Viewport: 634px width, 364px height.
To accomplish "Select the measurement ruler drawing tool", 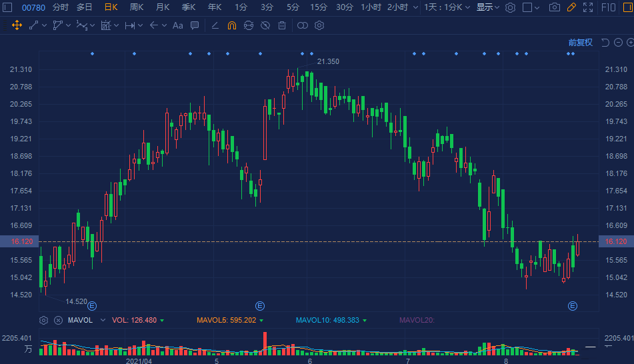I will (105, 25).
